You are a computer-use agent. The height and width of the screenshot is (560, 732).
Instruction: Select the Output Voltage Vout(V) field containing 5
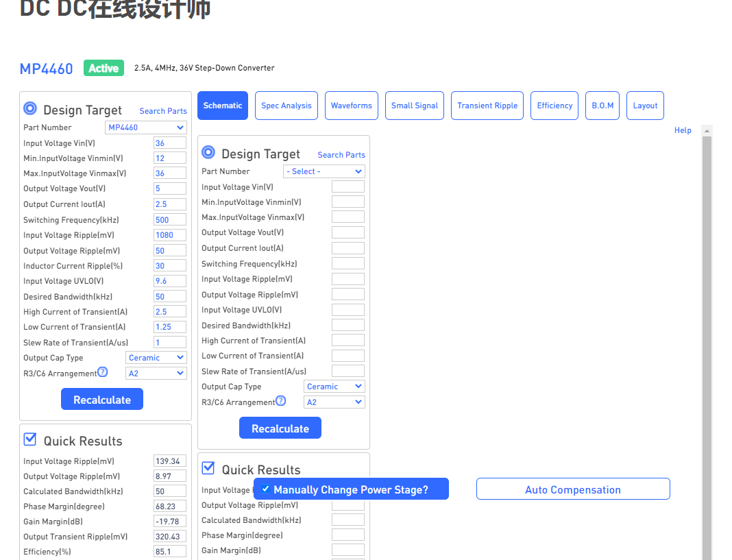(x=170, y=188)
